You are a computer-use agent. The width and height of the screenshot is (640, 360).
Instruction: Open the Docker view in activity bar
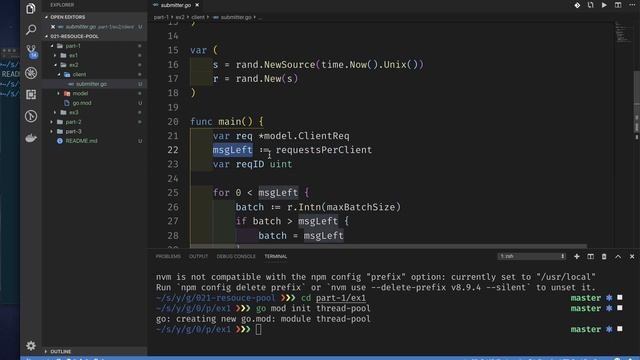[x=31, y=138]
